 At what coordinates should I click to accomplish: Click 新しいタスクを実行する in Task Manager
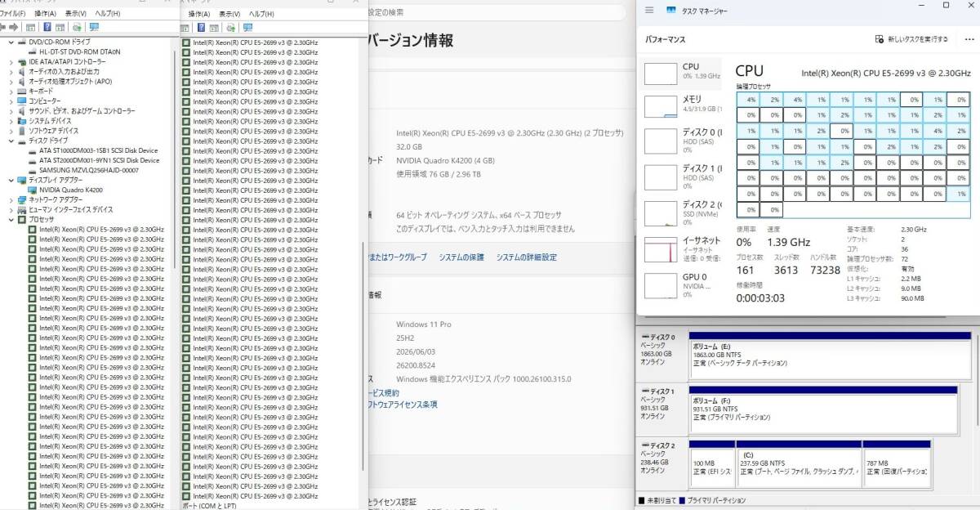tap(911, 38)
